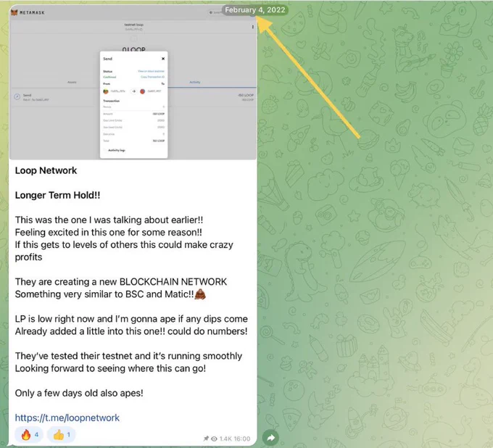Click the 1.4K view count
Viewport: 493px width, 448px height.
coord(225,439)
